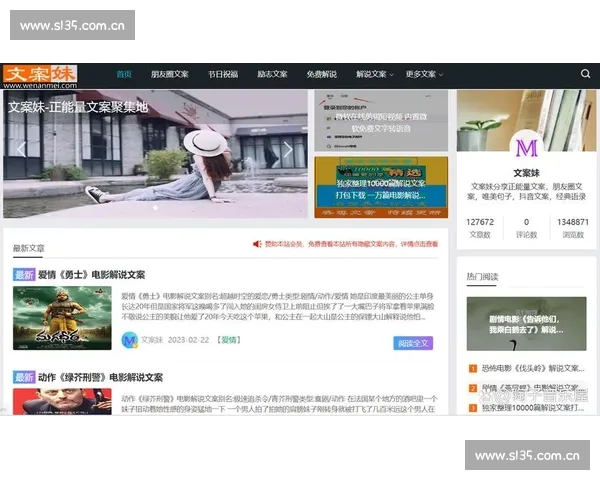This screenshot has height=480, width=600.
Task: Open the 勇士 movie poster thumbnail
Action: (61, 318)
